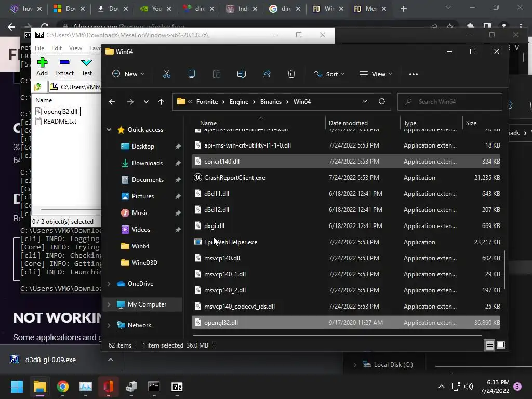
Task: Click the Extract button in 7-Zip
Action: coord(64,67)
